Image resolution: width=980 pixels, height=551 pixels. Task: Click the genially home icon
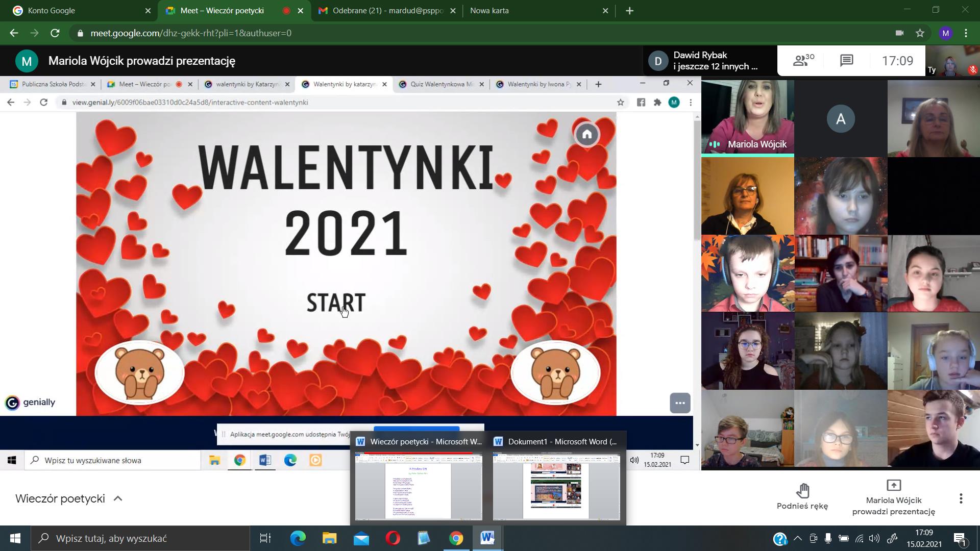(x=587, y=135)
